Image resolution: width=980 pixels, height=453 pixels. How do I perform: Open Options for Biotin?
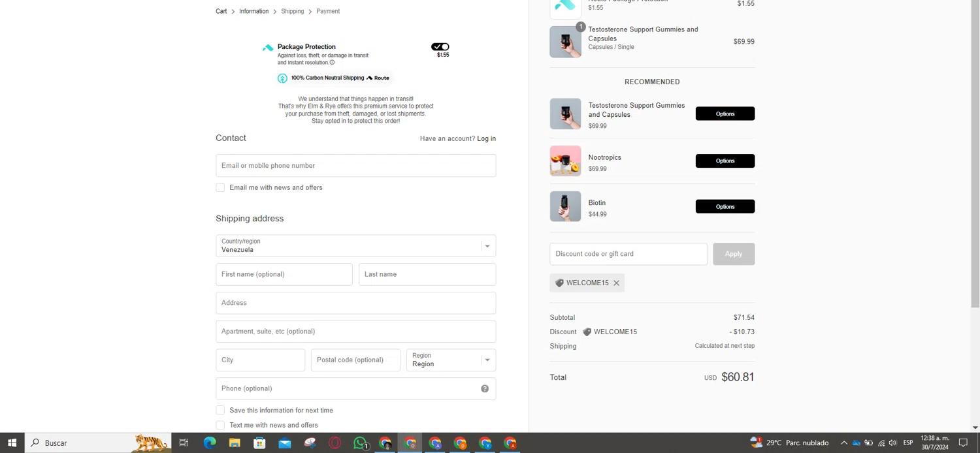[725, 206]
